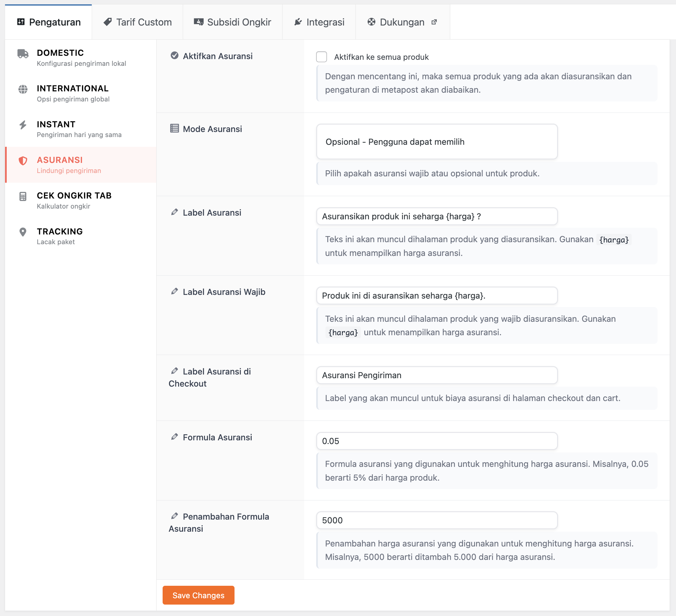This screenshot has height=616, width=676.
Task: Focus the Formula Asuransi input field
Action: click(437, 441)
